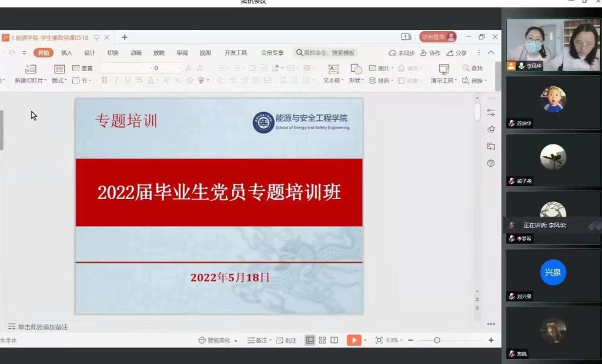Viewport: 602px width, 364px height.
Task: Click the search commands (查找命令) field
Action: pos(326,53)
